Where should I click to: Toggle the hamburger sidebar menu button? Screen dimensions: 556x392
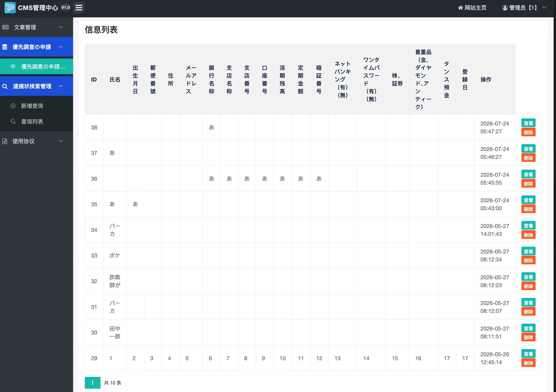(x=79, y=7)
